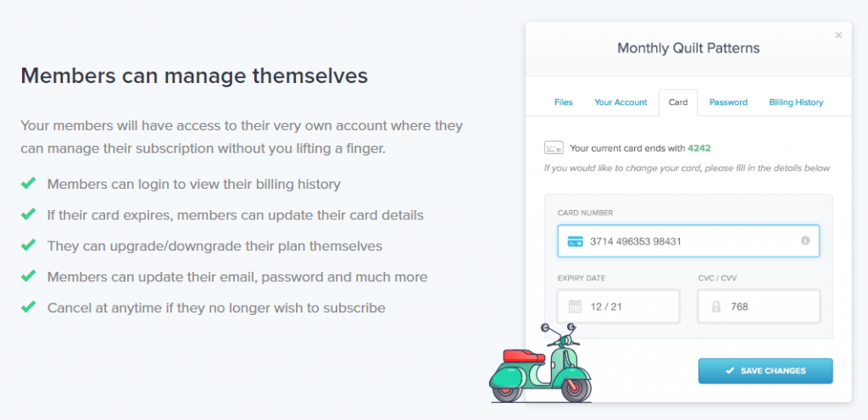Click checkmark beside billing history bullet
The width and height of the screenshot is (868, 420).
tap(28, 184)
